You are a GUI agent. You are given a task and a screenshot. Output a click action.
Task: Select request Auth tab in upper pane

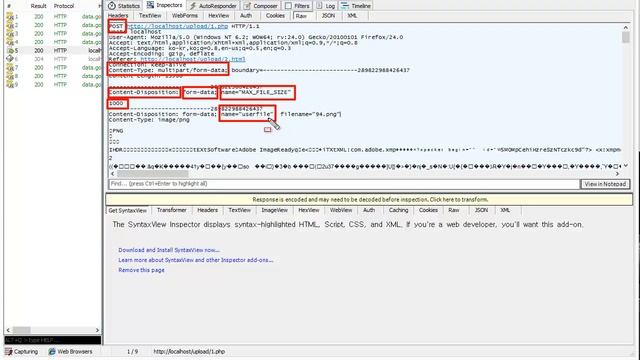[246, 16]
